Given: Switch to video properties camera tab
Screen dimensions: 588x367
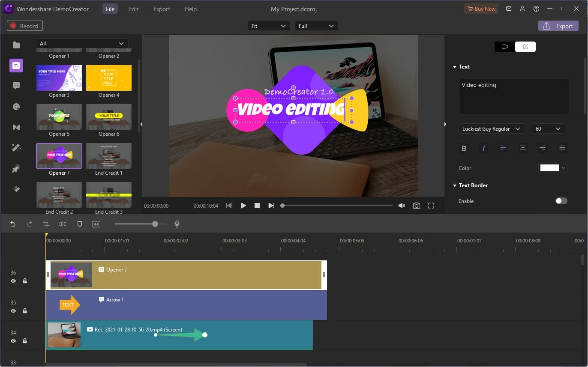Looking at the screenshot, I should tap(505, 47).
